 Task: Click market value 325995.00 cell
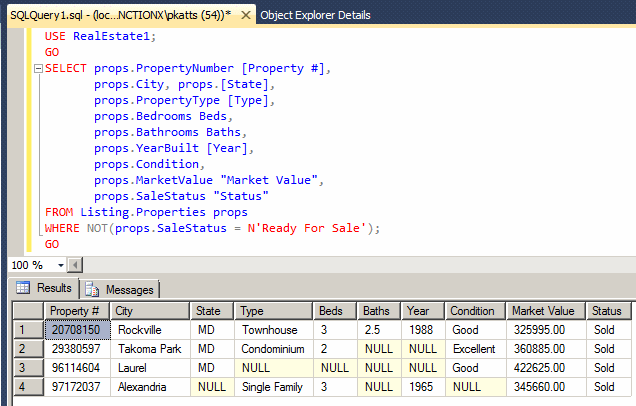click(x=546, y=330)
